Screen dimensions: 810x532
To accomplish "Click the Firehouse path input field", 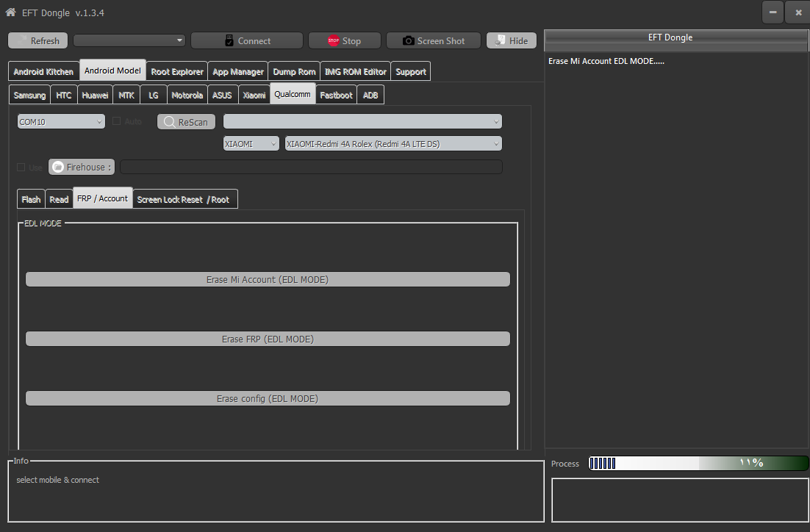I will 311,167.
